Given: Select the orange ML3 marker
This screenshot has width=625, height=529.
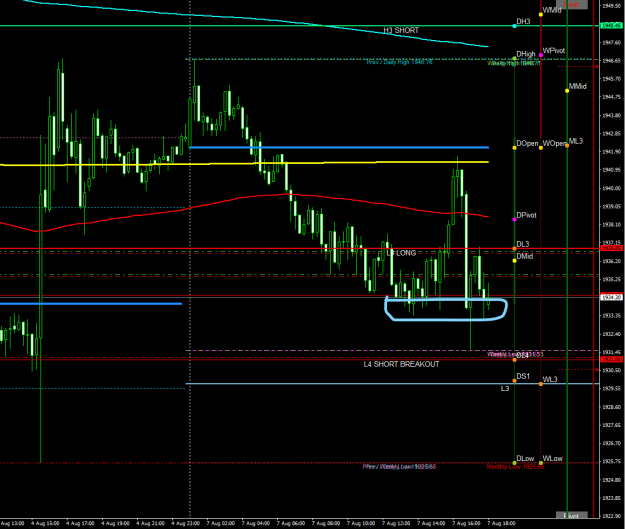Looking at the screenshot, I should point(567,146).
